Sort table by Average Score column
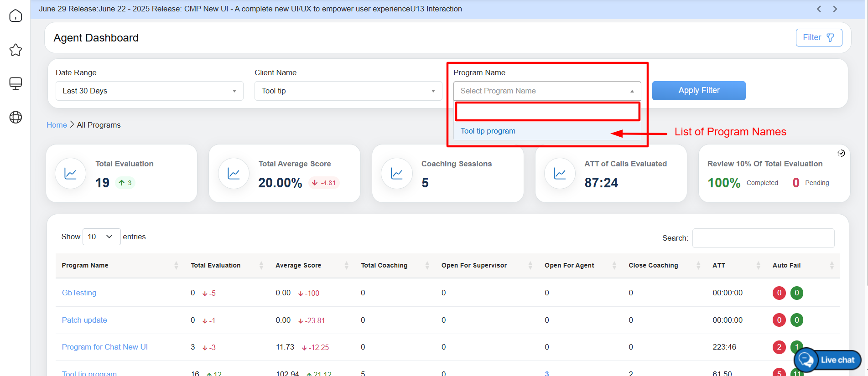Viewport: 868px width, 376px height. click(346, 265)
